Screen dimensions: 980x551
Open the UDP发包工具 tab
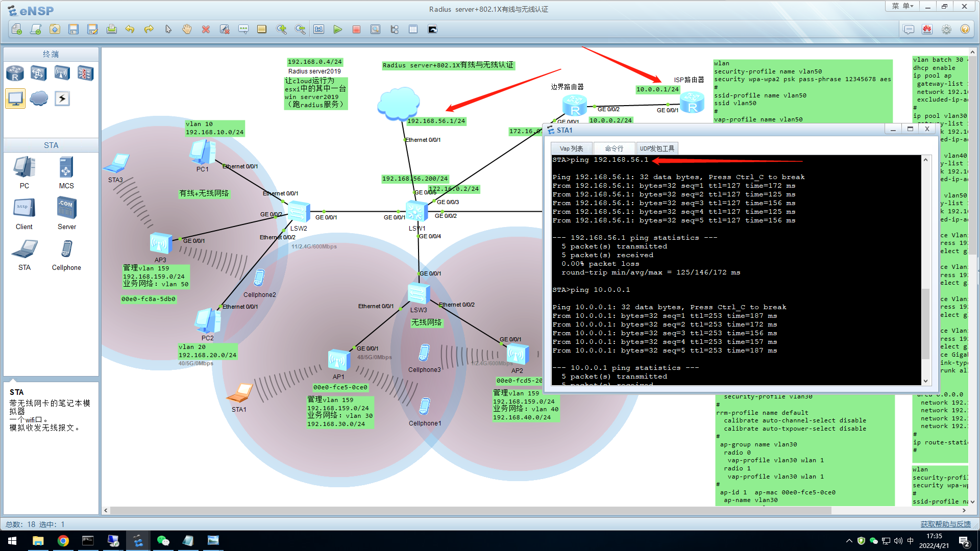(657, 148)
